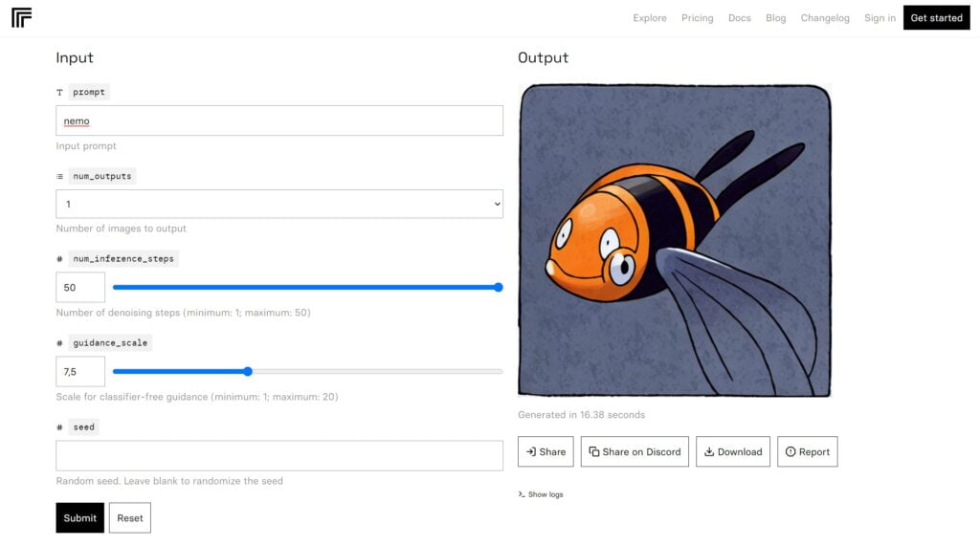Adjust the num_inference_steps slider
Viewport: 980px width, 546px height.
pos(498,288)
